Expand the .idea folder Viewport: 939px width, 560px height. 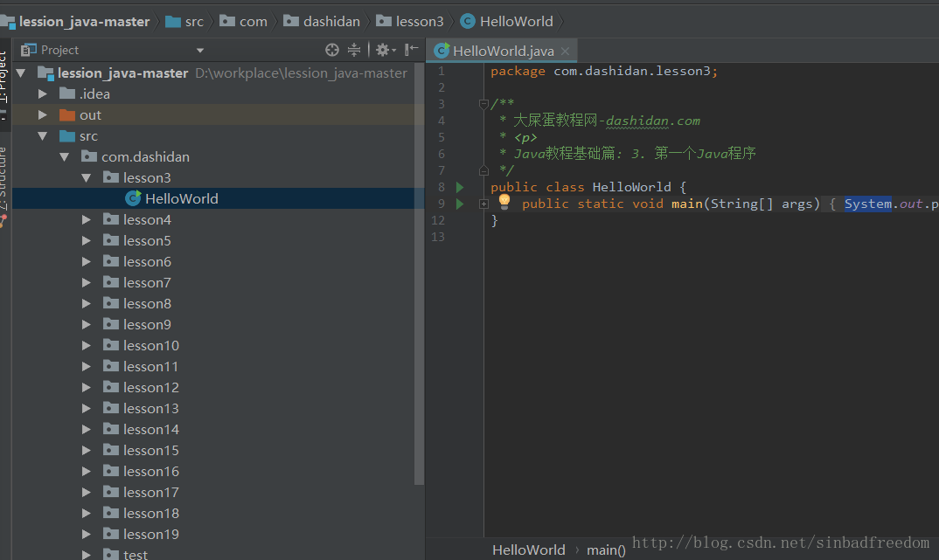coord(43,94)
